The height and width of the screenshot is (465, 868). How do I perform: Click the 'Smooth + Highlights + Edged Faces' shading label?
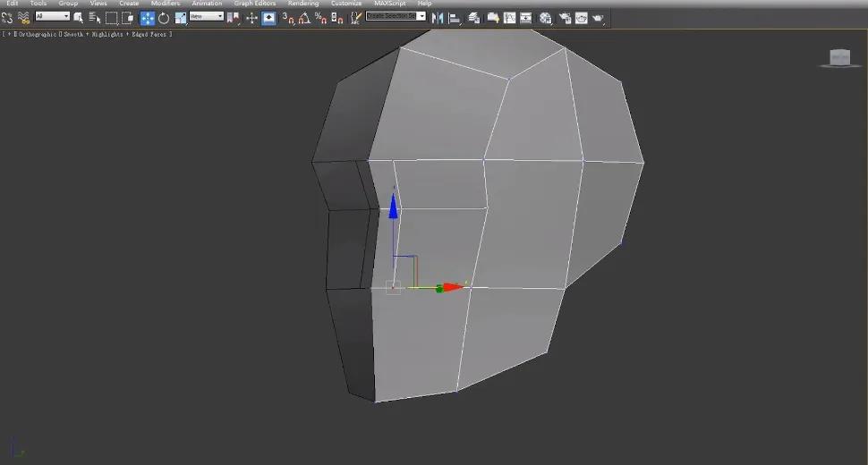pyautogui.click(x=115, y=34)
